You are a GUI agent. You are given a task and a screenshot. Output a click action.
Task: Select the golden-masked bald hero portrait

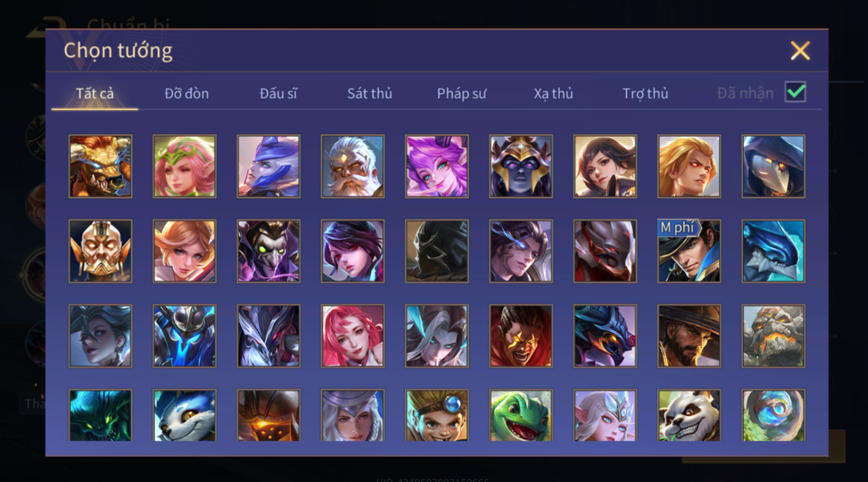tap(100, 251)
